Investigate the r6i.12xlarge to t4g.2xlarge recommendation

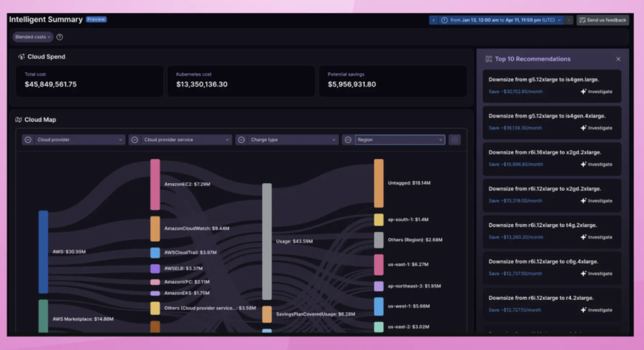596,237
